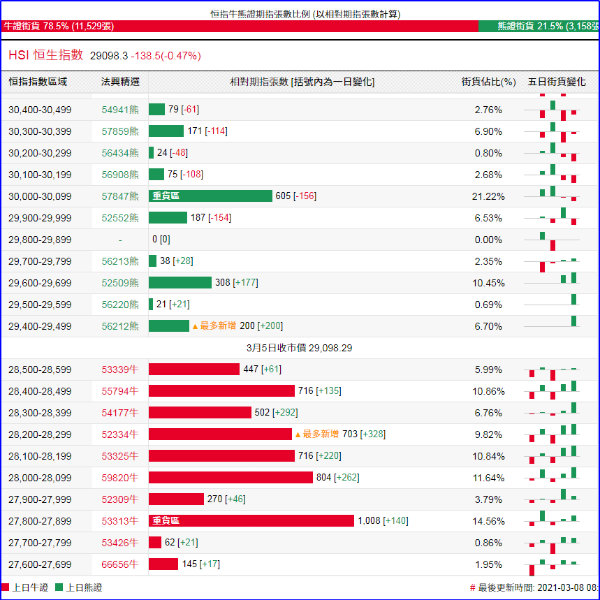Open warrant link 52552熊
The height and width of the screenshot is (600, 600).
point(120,218)
